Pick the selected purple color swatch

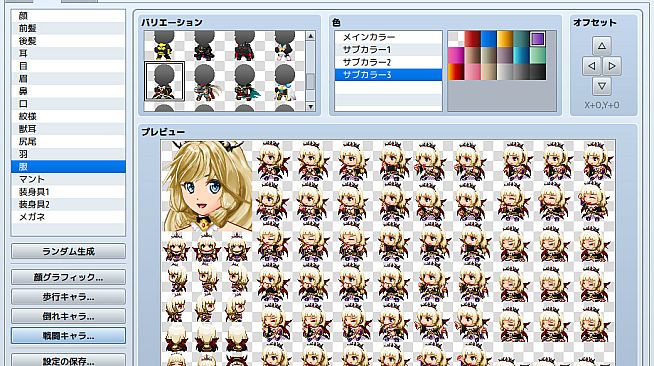tap(538, 39)
